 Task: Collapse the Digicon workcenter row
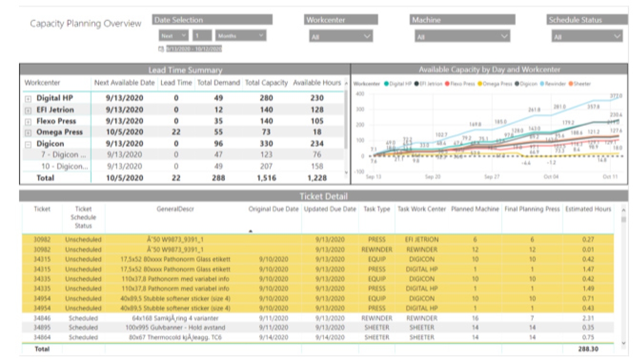(28, 144)
